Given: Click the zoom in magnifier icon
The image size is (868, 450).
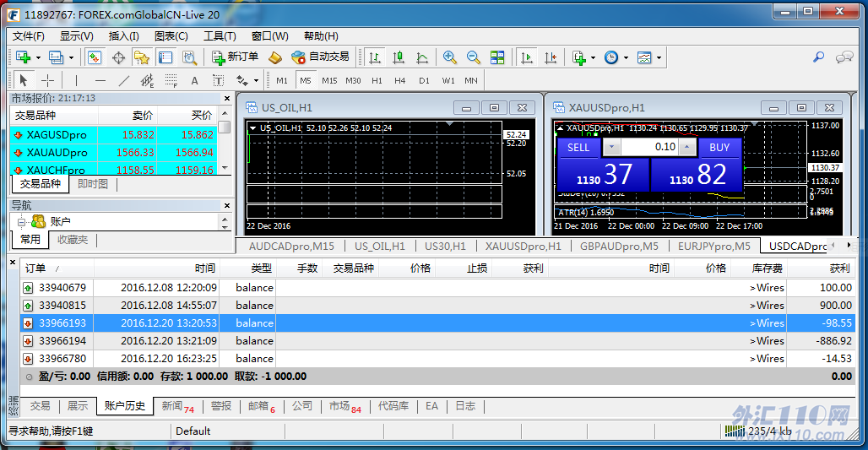Looking at the screenshot, I should pos(449,57).
